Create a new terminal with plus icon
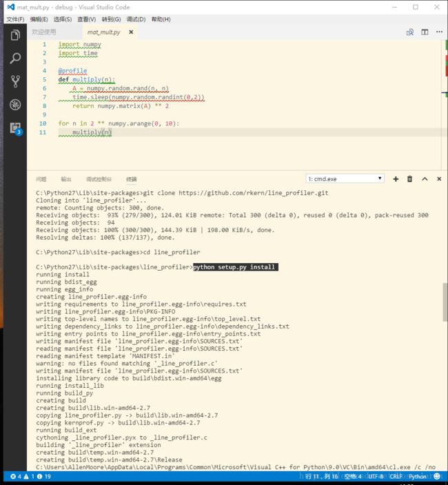This screenshot has width=448, height=485. [x=396, y=179]
